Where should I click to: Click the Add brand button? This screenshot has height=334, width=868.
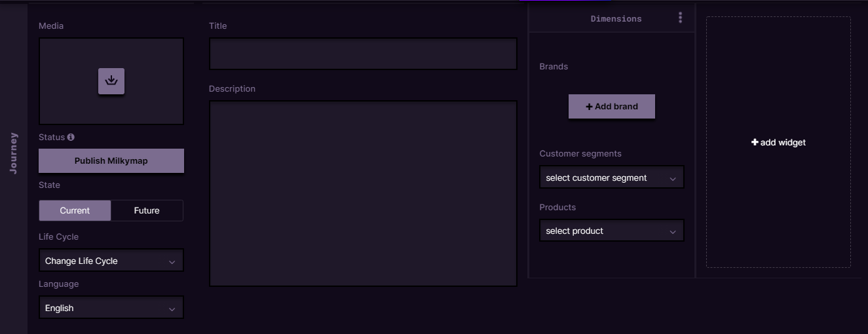pos(612,106)
